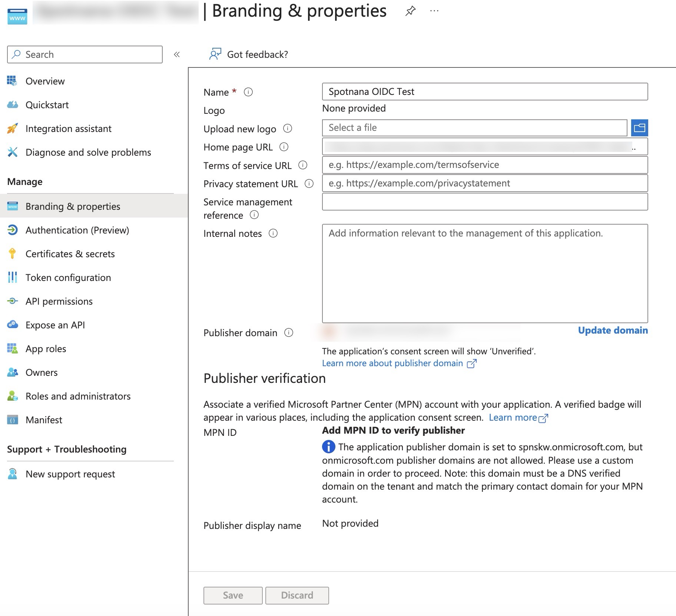Image resolution: width=676 pixels, height=616 pixels.
Task: Click the Integration assistant rocket icon
Action: tap(12, 128)
